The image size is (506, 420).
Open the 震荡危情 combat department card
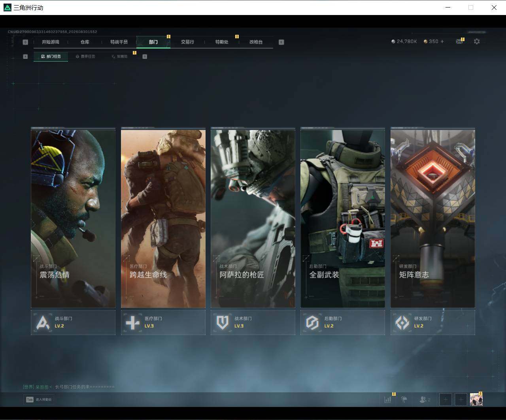[x=73, y=218]
